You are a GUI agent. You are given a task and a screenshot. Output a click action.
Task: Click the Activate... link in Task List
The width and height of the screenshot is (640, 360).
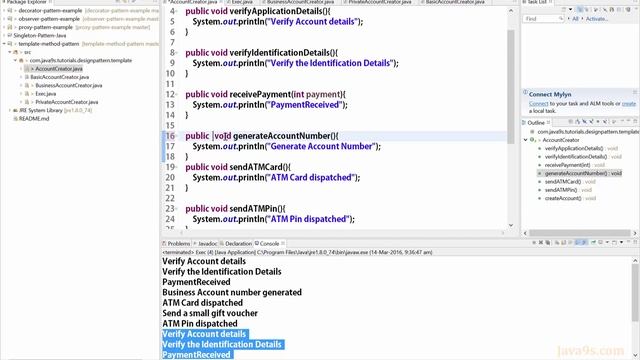tap(597, 19)
